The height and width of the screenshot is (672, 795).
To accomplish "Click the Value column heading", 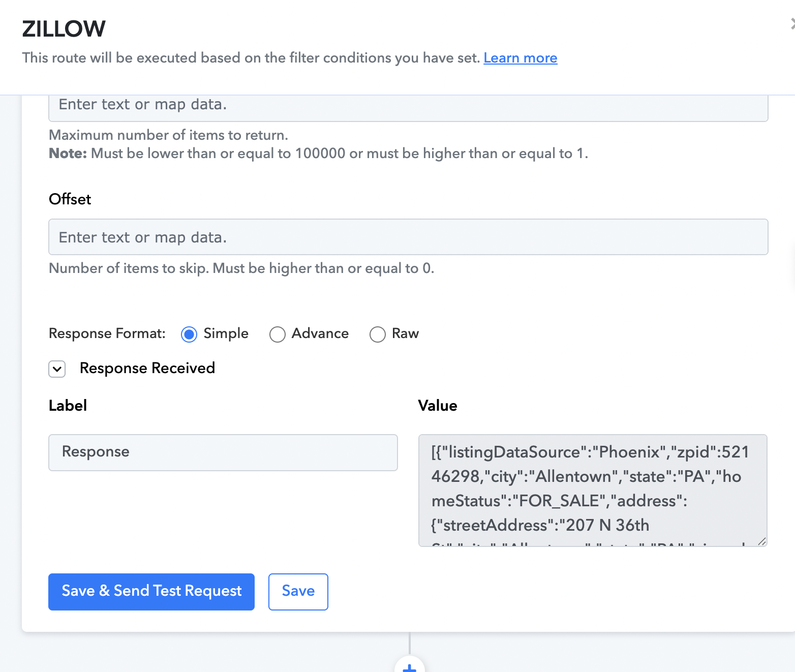I will pyautogui.click(x=438, y=406).
